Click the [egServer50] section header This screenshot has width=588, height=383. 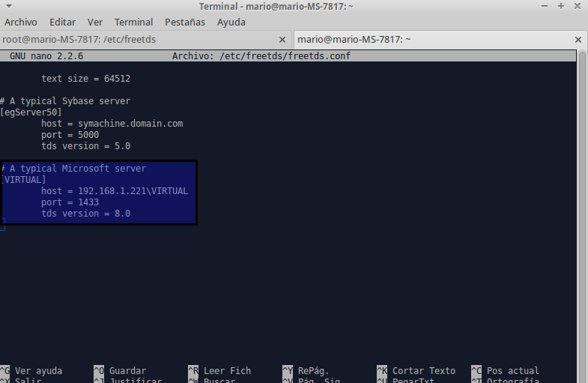point(31,112)
